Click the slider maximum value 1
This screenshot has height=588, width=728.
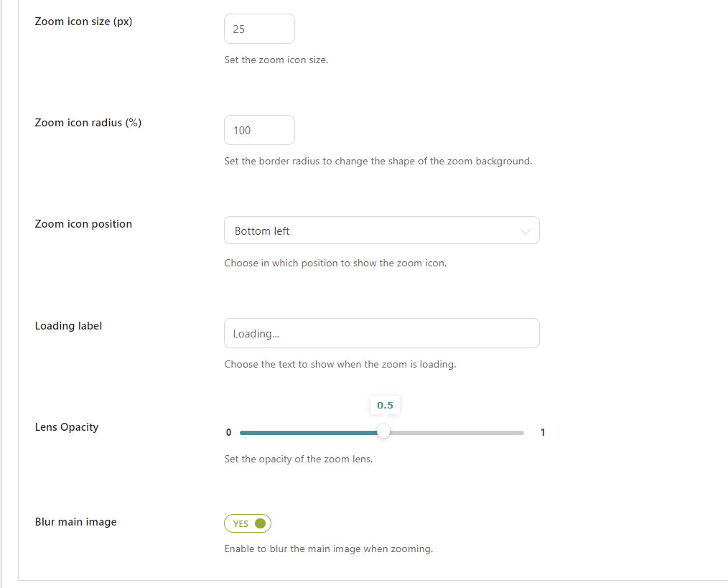click(543, 432)
